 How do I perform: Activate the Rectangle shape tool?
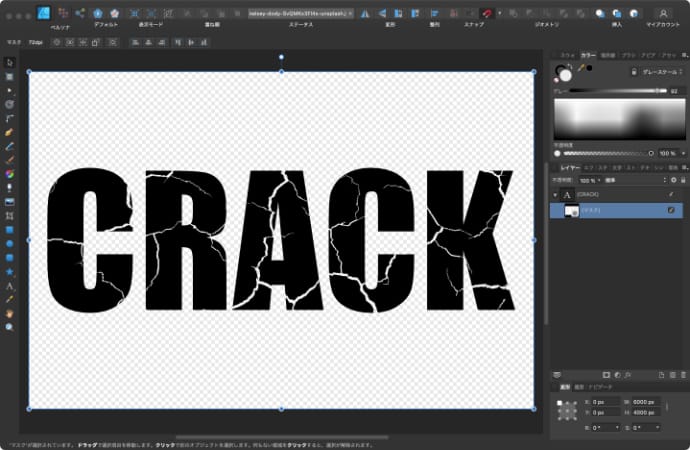9,229
